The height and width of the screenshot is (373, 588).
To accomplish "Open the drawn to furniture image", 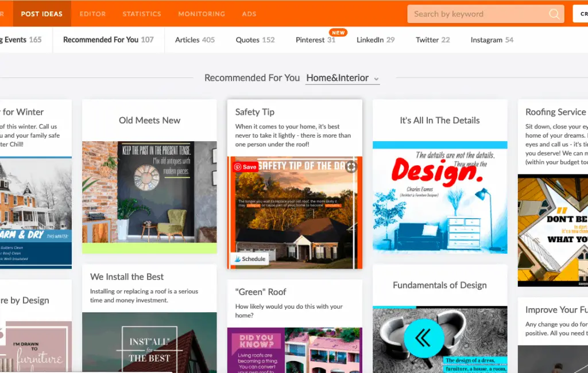I will pos(36,347).
